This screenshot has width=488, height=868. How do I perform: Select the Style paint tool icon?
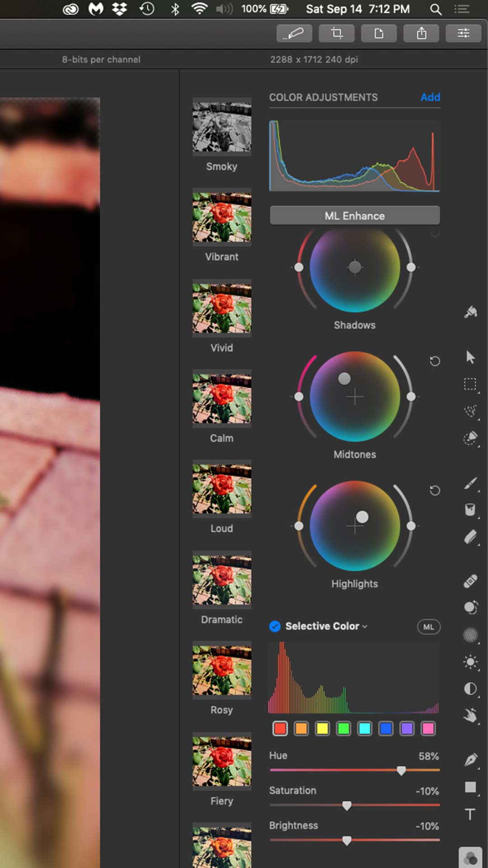click(470, 312)
